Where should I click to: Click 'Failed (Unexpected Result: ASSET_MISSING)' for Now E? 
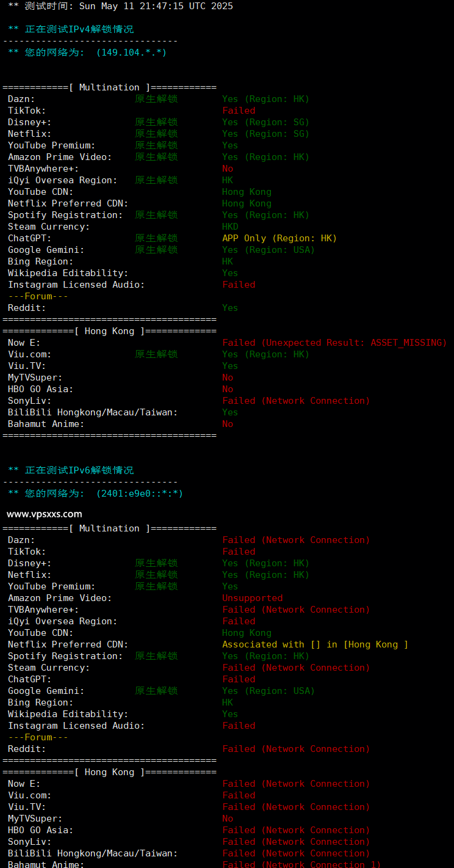(x=334, y=343)
